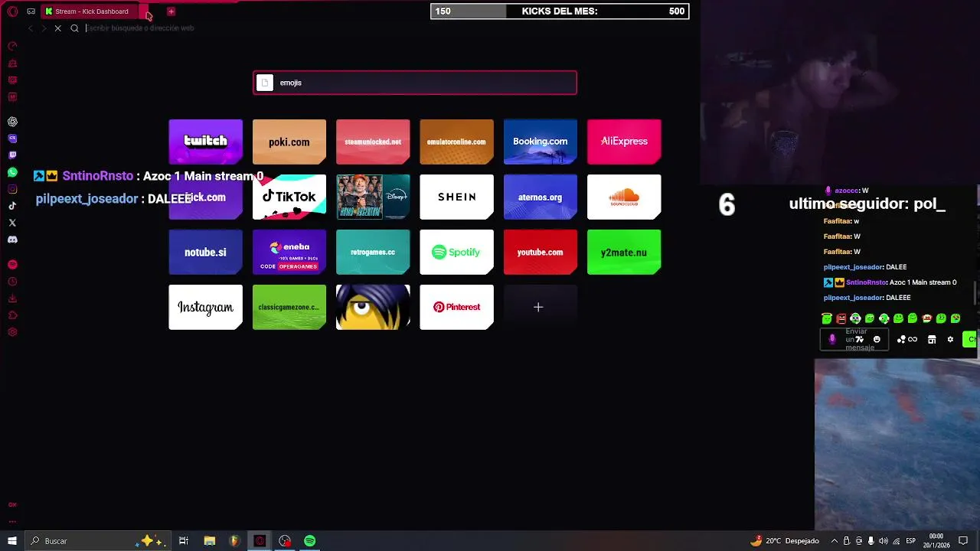Open the steamunlocked.net speed dial tile
980x551 pixels.
click(373, 142)
